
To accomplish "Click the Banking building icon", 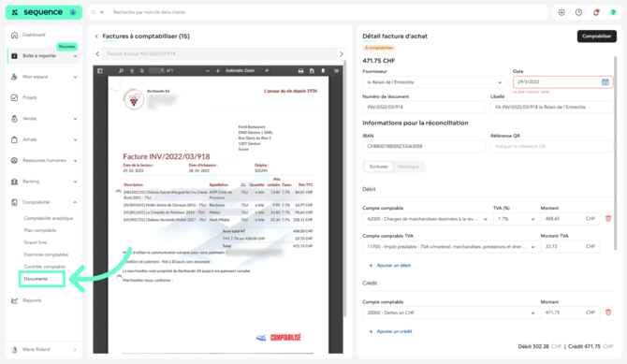I will coord(14,182).
